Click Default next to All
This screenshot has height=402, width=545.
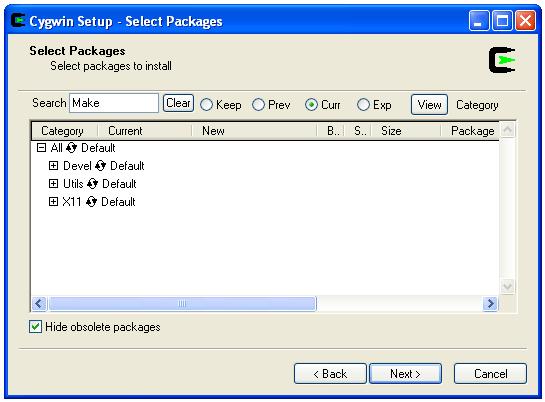pos(98,148)
